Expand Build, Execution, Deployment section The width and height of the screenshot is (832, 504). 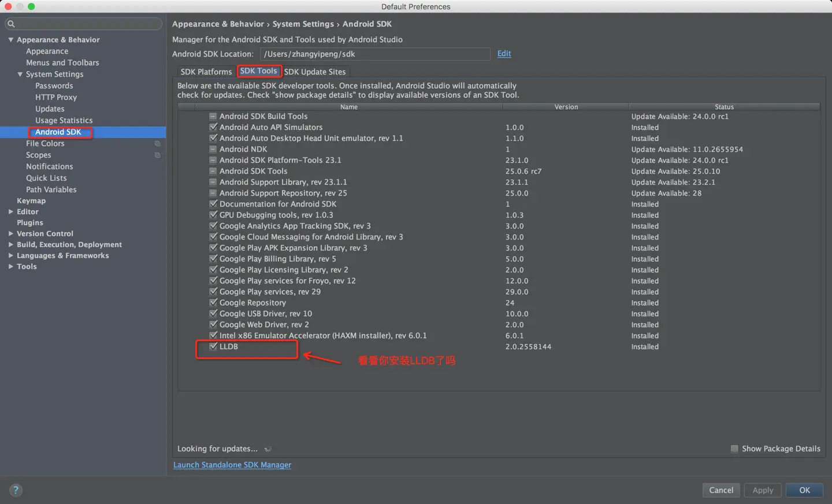tap(11, 245)
